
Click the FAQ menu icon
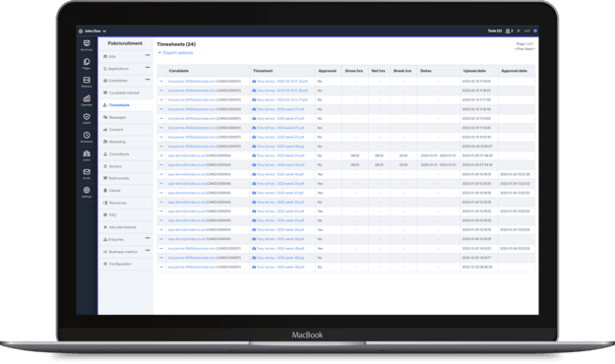[105, 214]
